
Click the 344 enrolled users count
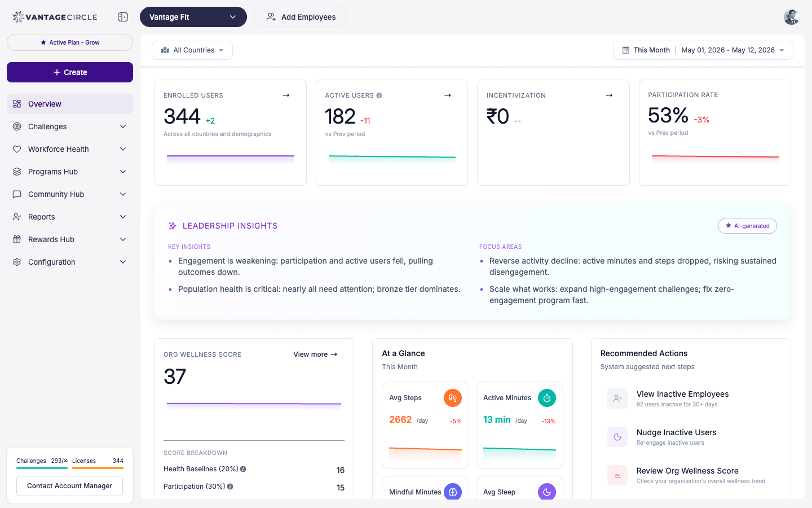182,116
